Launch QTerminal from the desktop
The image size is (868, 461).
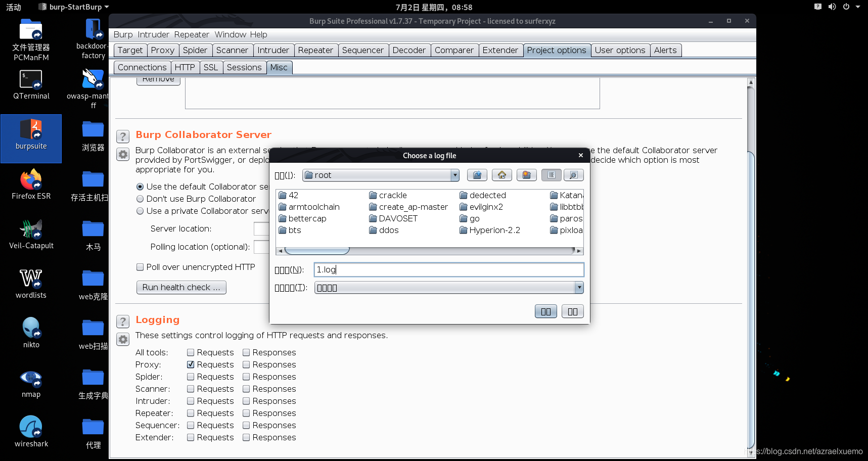click(31, 85)
